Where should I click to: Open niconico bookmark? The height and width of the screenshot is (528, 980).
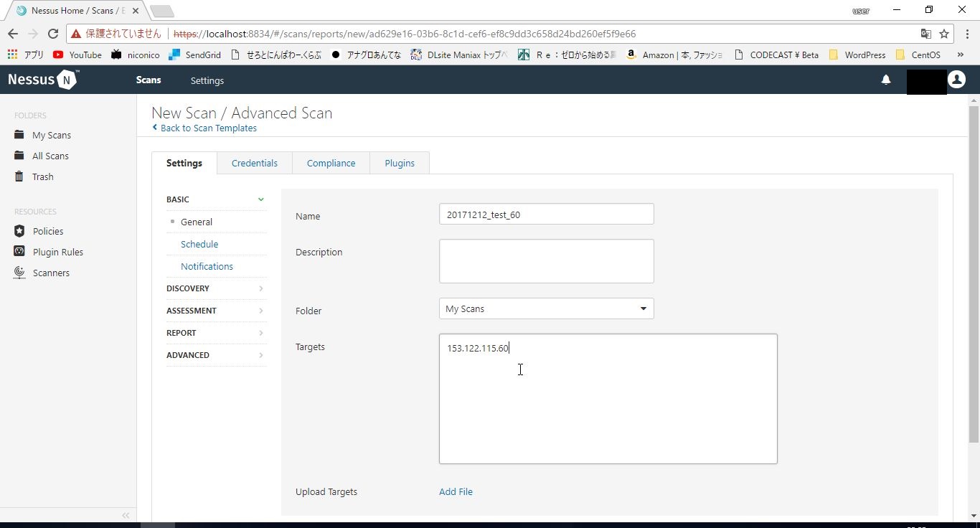click(135, 55)
